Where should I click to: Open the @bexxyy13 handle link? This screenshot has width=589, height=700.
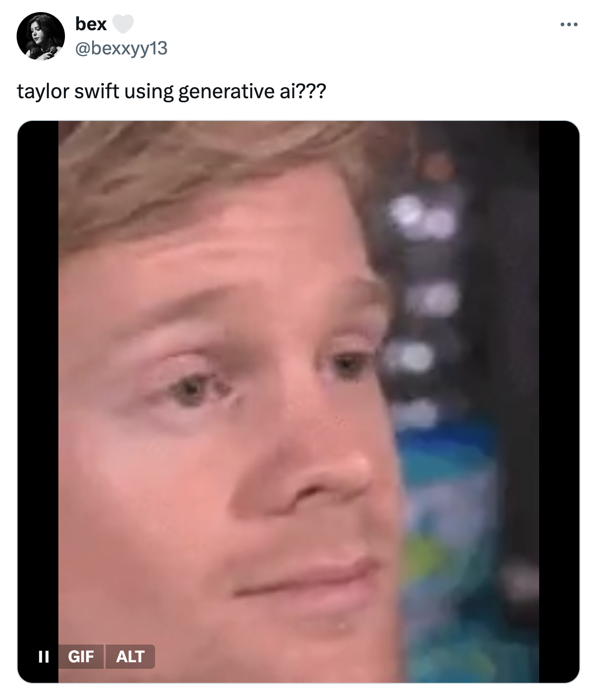[x=121, y=48]
